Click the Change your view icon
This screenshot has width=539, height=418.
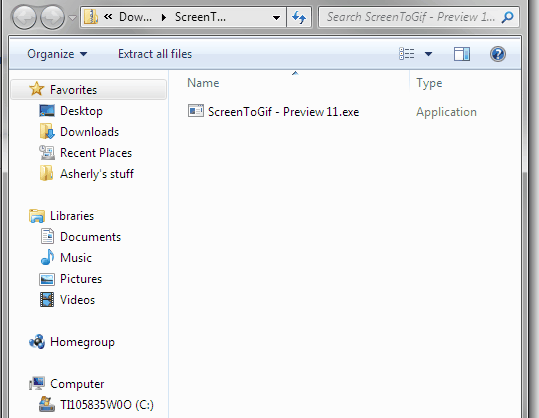406,54
